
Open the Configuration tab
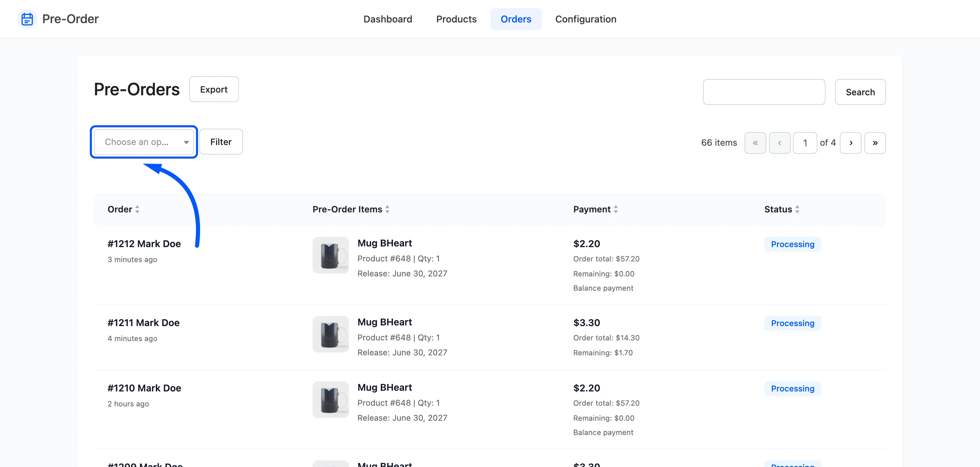586,19
